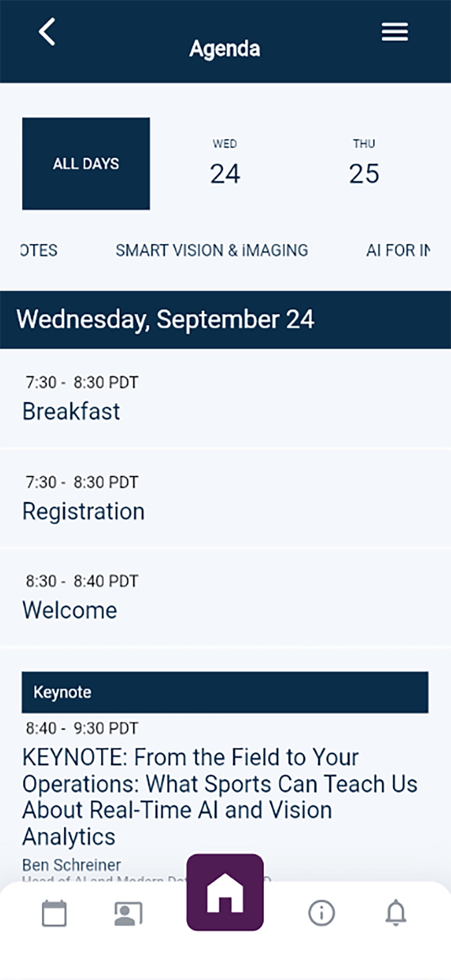Open the Breakfast session
Image resolution: width=451 pixels, height=980 pixels.
225,399
